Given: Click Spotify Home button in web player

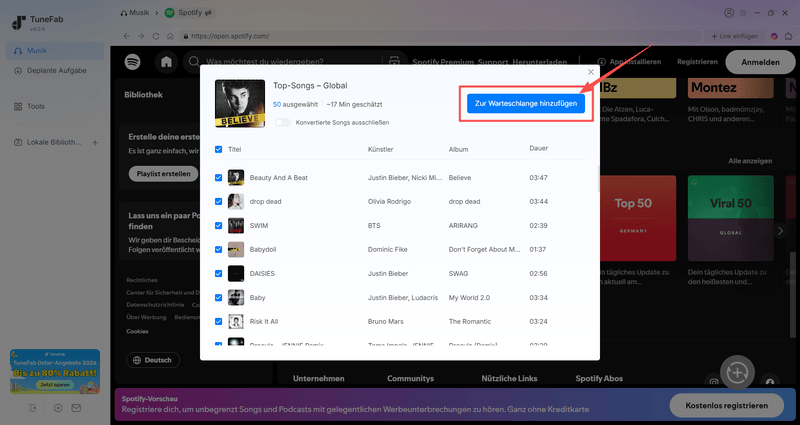Looking at the screenshot, I should tap(166, 62).
